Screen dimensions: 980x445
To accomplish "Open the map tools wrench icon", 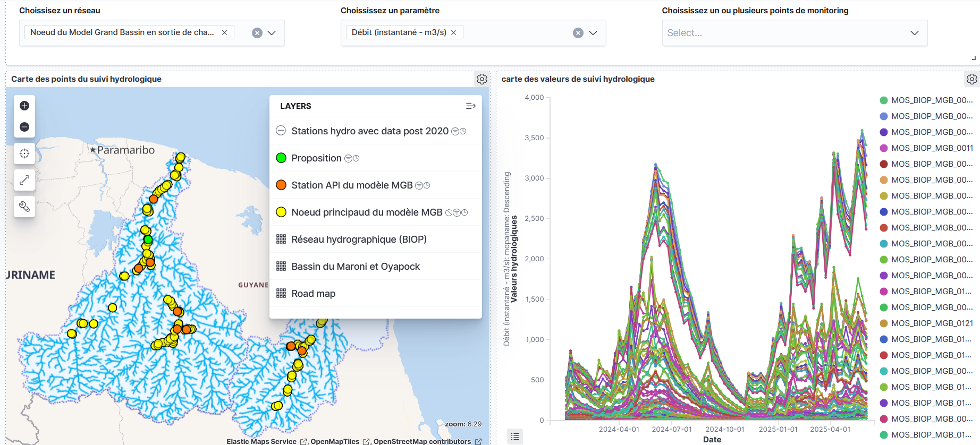I will coord(24,206).
